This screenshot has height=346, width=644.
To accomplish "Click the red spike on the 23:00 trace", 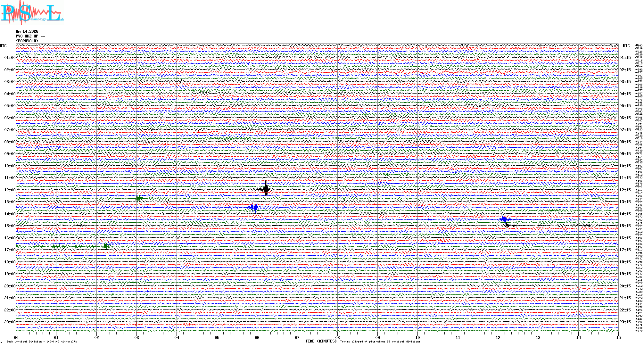I will [x=136, y=324].
